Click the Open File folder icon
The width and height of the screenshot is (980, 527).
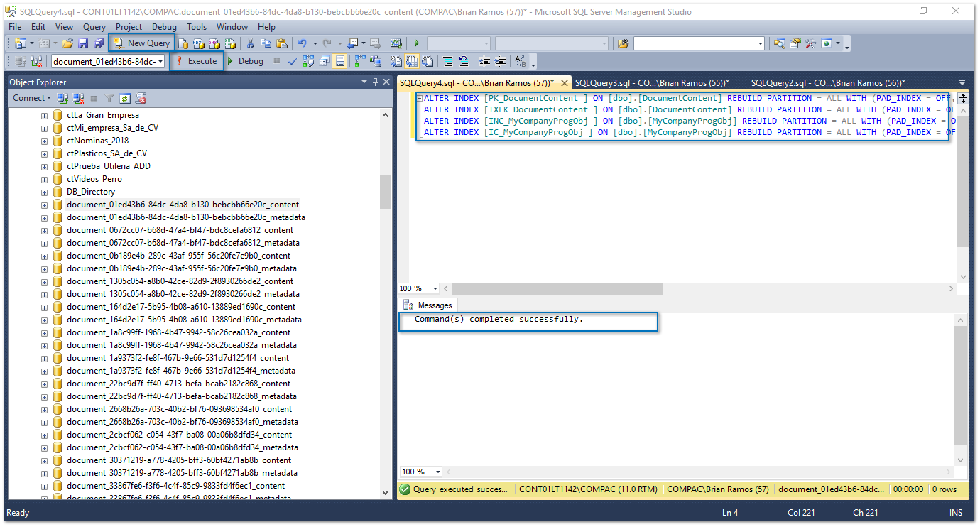click(x=68, y=44)
